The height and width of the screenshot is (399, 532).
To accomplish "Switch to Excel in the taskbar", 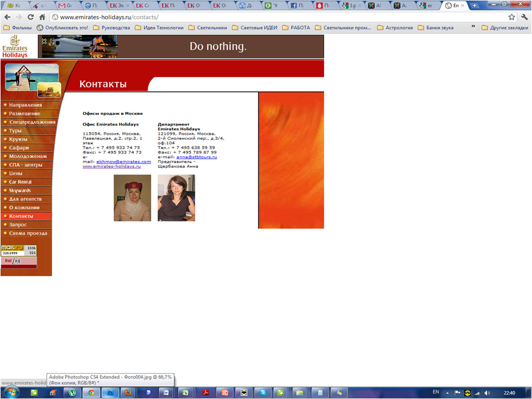I will point(185,392).
